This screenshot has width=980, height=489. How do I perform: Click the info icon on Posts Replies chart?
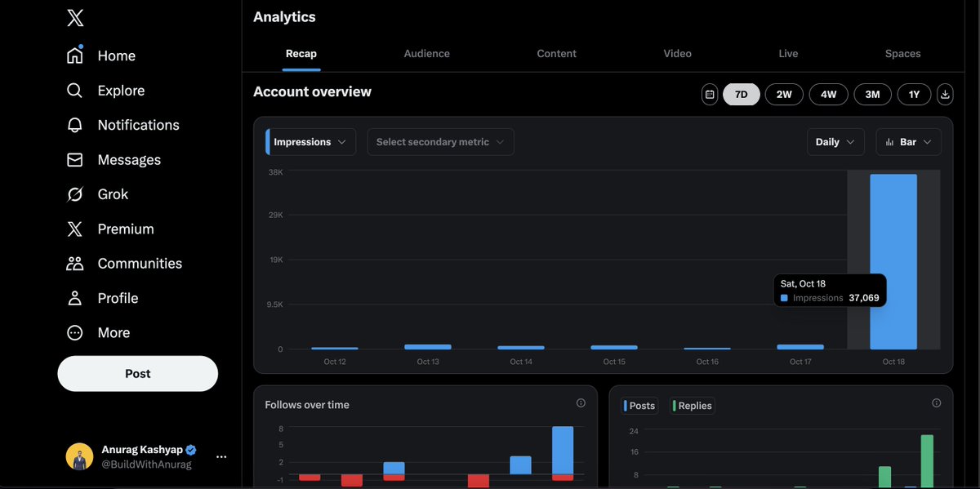pos(936,403)
